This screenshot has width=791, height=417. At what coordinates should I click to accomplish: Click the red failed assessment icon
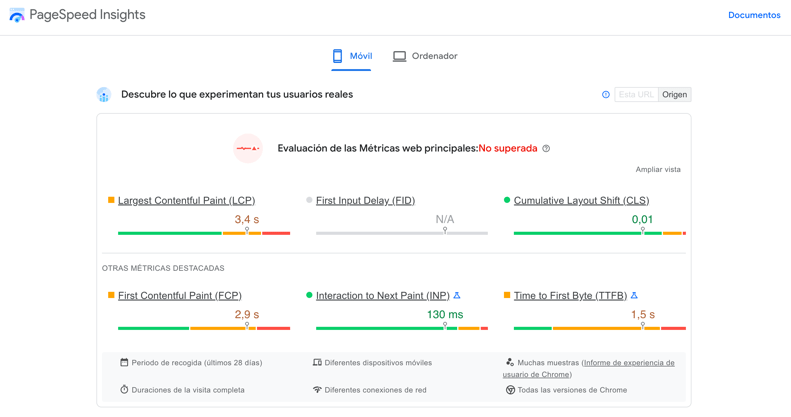tap(248, 148)
